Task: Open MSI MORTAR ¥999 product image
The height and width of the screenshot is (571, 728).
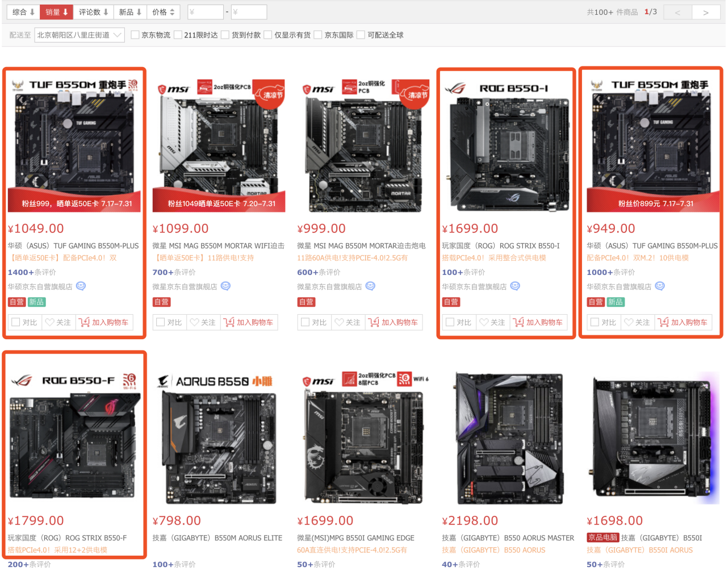Action: 363,145
